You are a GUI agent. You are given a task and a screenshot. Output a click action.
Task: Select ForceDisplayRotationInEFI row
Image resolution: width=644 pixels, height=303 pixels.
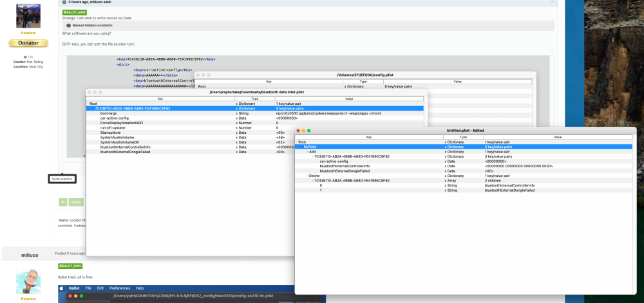tap(254, 123)
